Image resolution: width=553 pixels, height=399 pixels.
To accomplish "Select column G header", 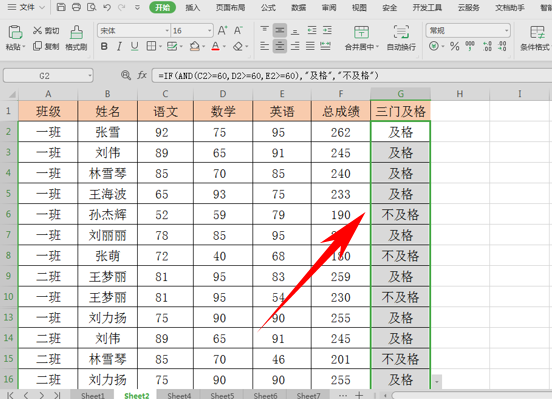I will (401, 93).
